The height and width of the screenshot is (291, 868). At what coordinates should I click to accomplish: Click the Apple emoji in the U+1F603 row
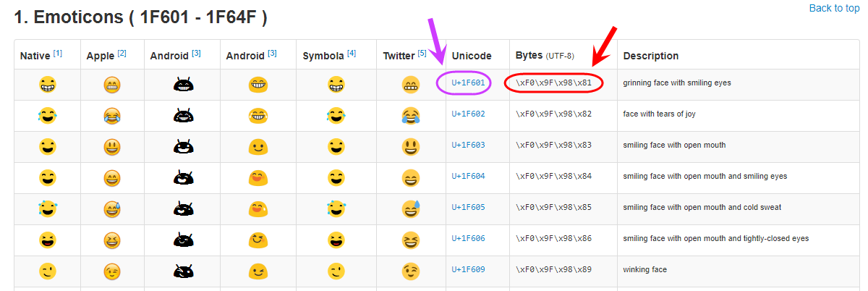tap(112, 147)
